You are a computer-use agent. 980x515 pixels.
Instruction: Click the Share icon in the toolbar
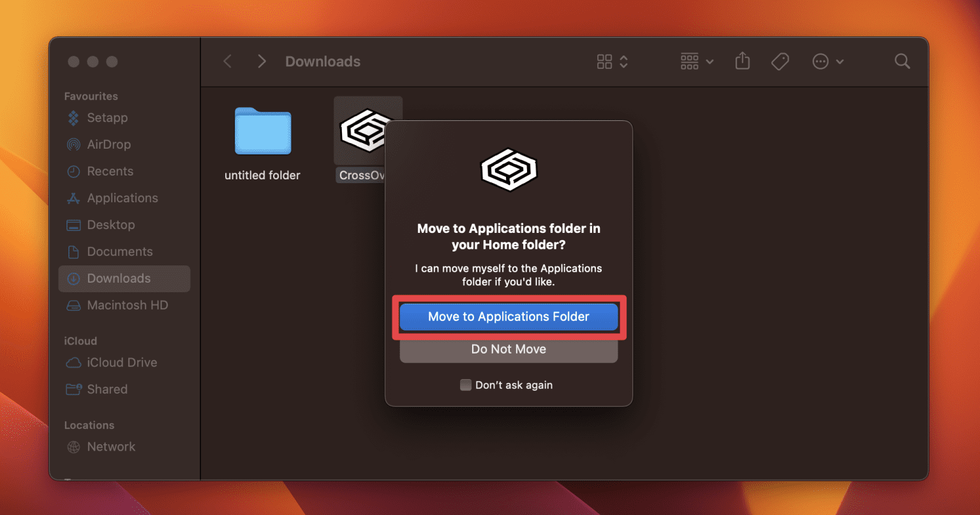coord(742,61)
